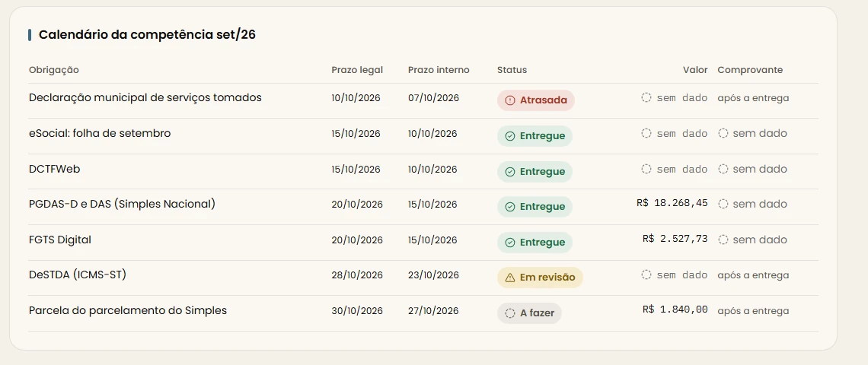This screenshot has width=868, height=365.
Task: Open the DeSTDA (ICMS-ST) row
Action: coord(423,278)
